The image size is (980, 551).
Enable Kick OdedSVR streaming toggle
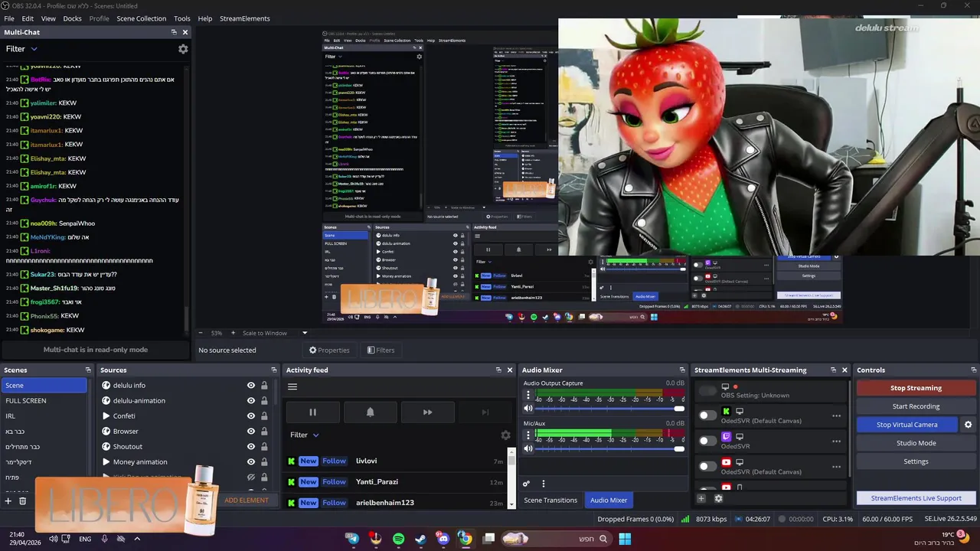coord(707,416)
